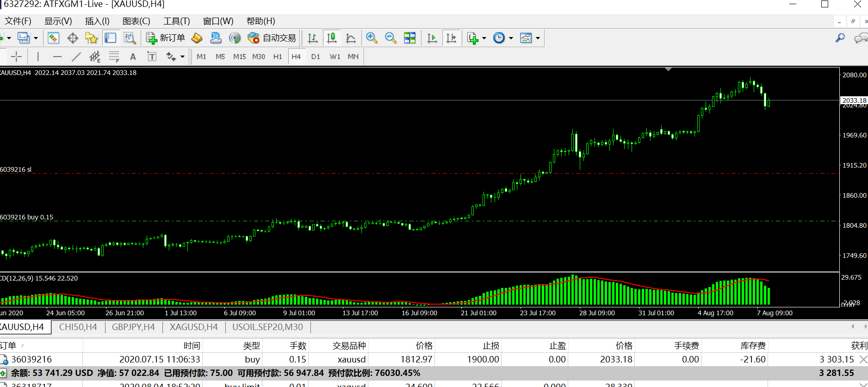Image resolution: width=868 pixels, height=387 pixels.
Task: Open the Signals radio-wave icon
Action: [x=235, y=38]
